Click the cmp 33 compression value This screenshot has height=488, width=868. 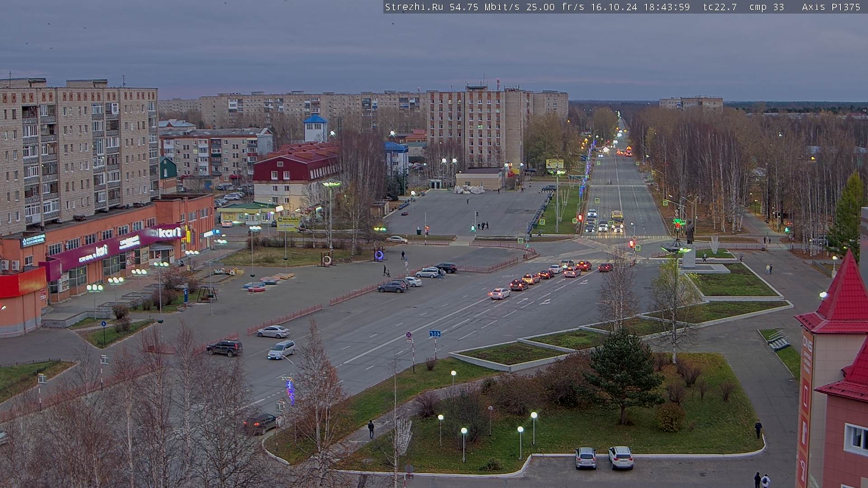coord(767,7)
